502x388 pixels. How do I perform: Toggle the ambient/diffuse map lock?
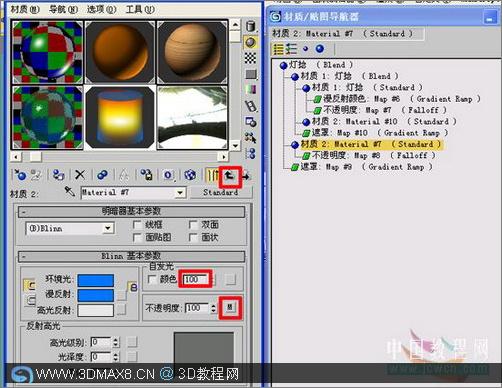click(133, 287)
